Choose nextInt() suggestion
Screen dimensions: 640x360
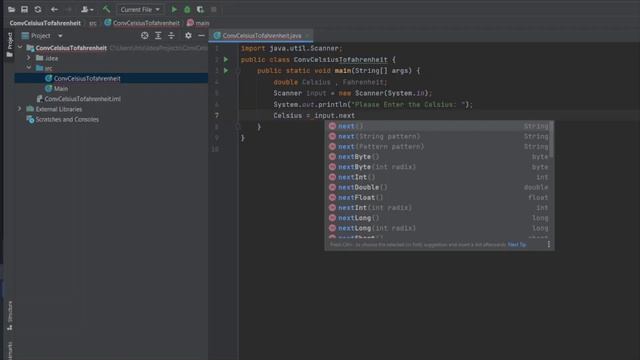click(x=438, y=177)
